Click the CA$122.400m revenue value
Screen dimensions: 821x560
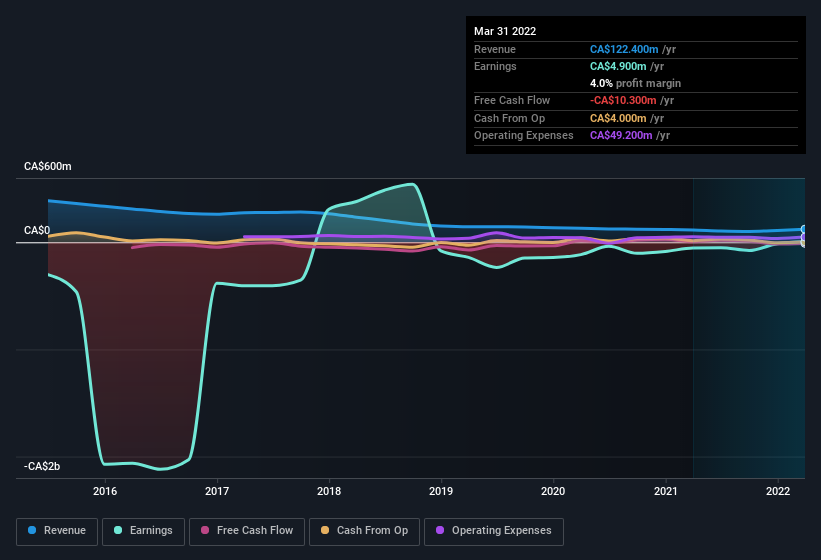click(624, 49)
